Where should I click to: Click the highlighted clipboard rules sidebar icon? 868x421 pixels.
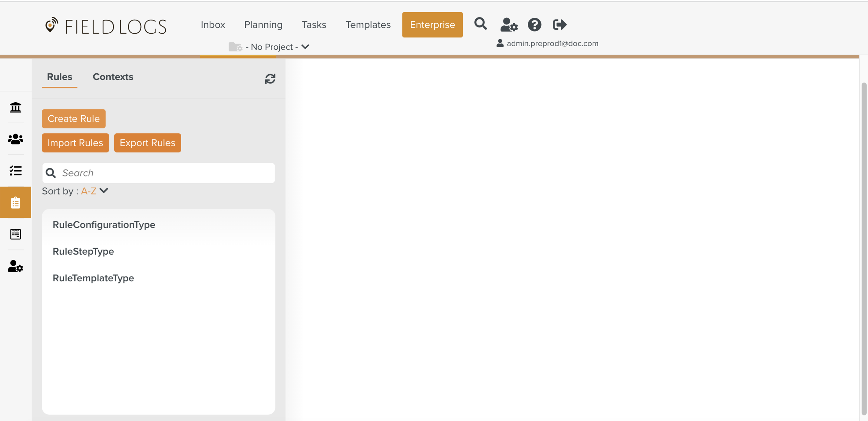15,202
